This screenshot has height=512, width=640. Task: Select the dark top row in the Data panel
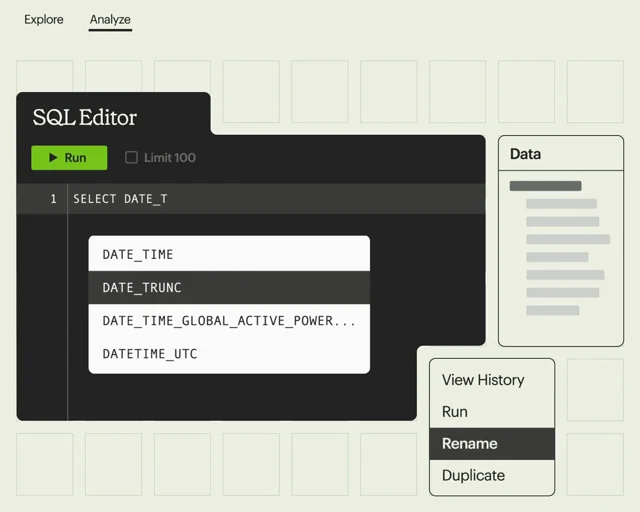(x=545, y=186)
